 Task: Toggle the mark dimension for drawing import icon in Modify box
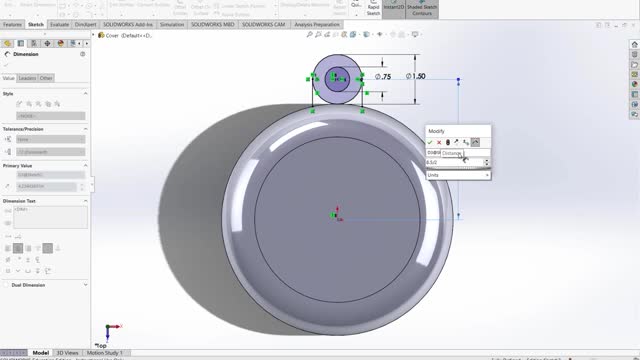[x=475, y=142]
